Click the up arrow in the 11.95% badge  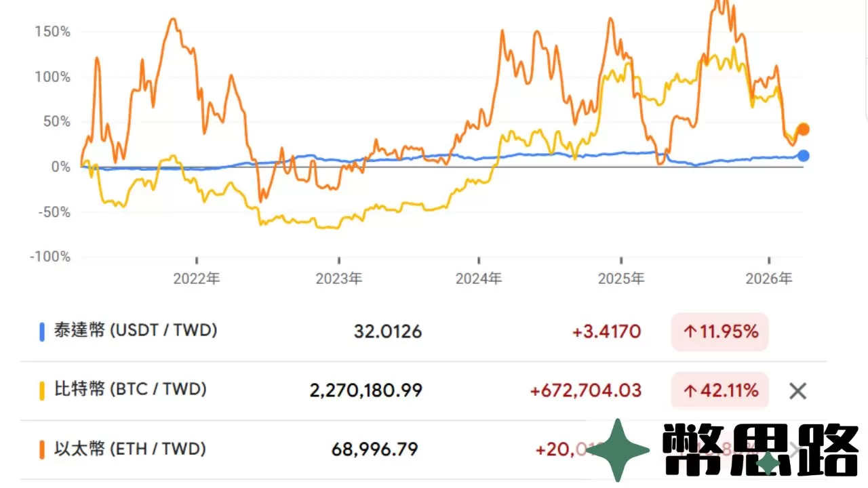point(691,332)
